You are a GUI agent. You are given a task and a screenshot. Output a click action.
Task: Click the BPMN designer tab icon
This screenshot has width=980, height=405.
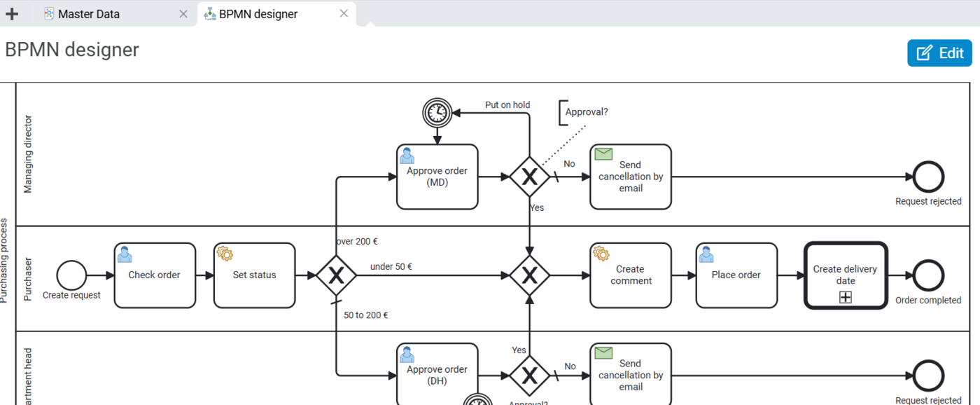tap(209, 14)
